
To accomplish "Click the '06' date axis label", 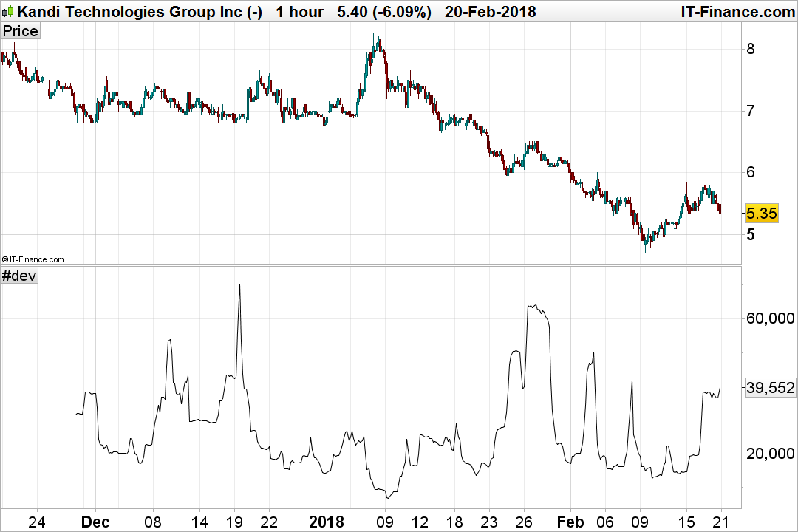I will pos(605,522).
